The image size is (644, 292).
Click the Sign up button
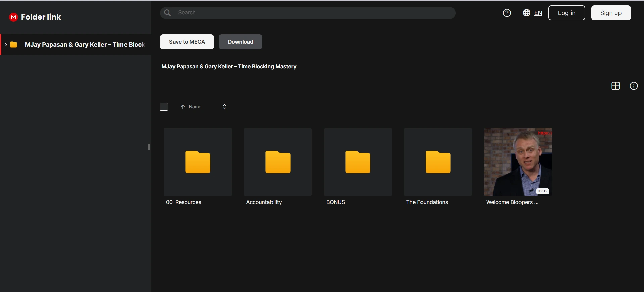(611, 13)
